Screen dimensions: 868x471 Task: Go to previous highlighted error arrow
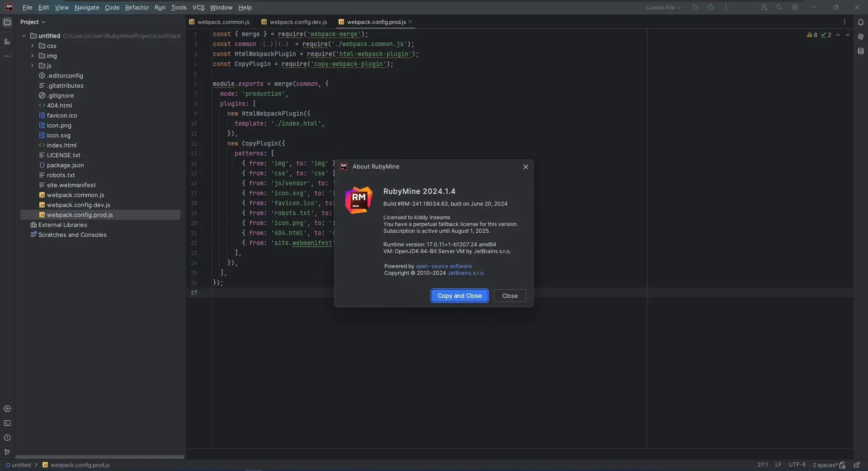(x=838, y=35)
